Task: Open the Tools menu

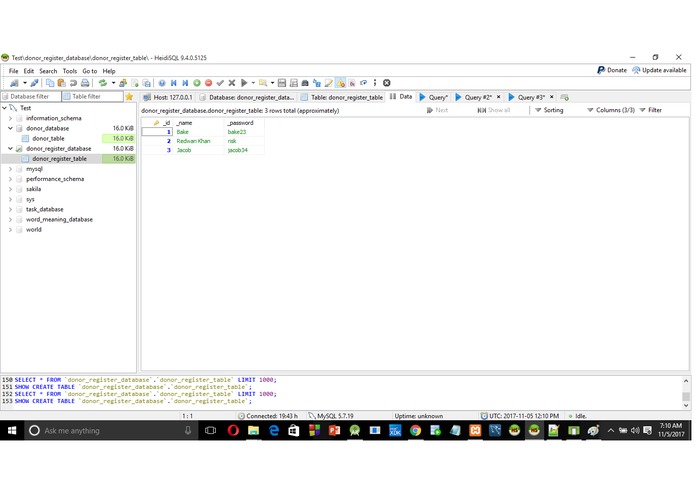Action: click(70, 71)
